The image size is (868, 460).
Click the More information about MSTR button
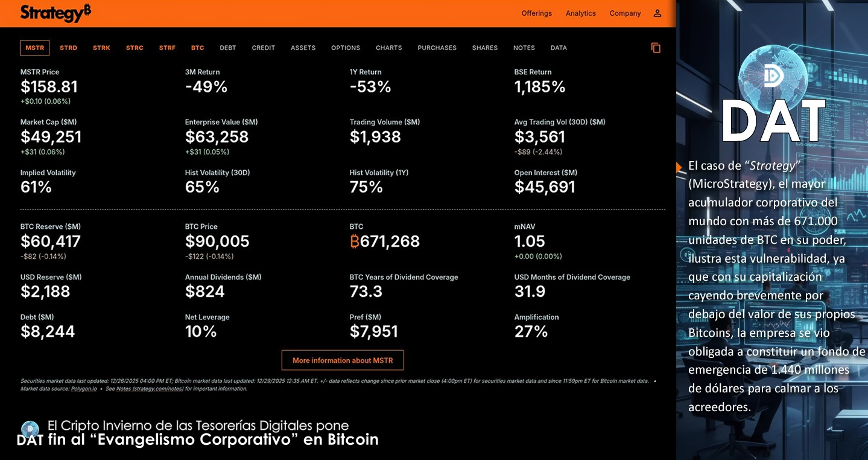[342, 360]
